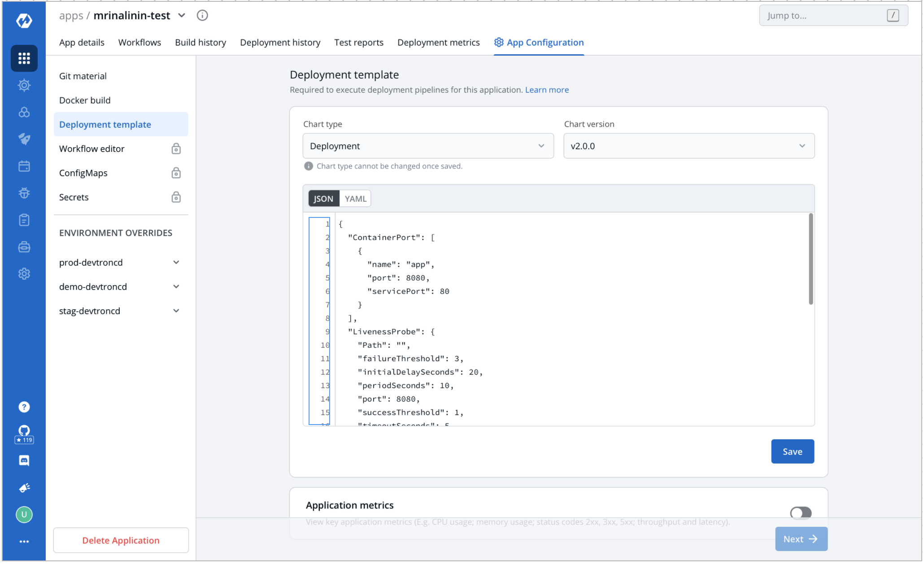Switch to the Build history tab
This screenshot has width=924, height=564.
(200, 43)
